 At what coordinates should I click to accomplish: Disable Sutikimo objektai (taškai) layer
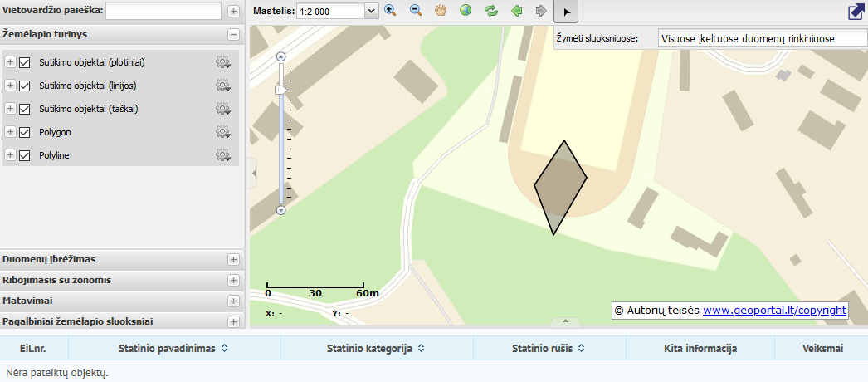click(x=25, y=109)
